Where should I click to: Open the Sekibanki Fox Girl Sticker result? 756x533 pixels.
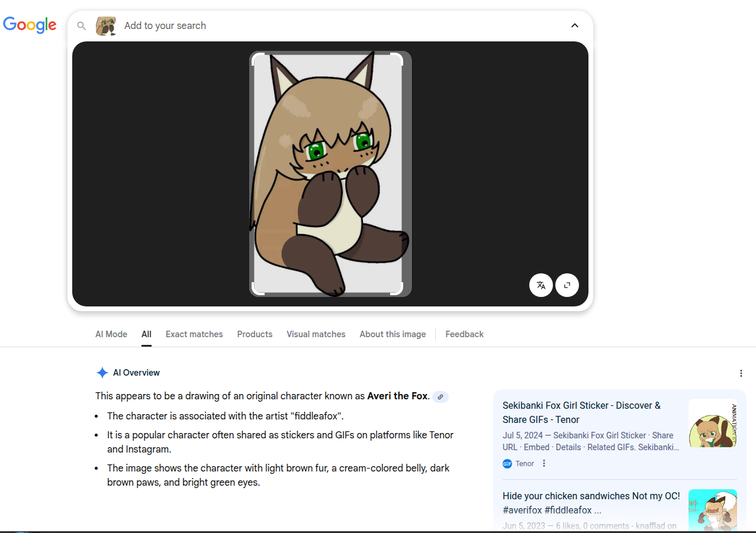pyautogui.click(x=581, y=412)
